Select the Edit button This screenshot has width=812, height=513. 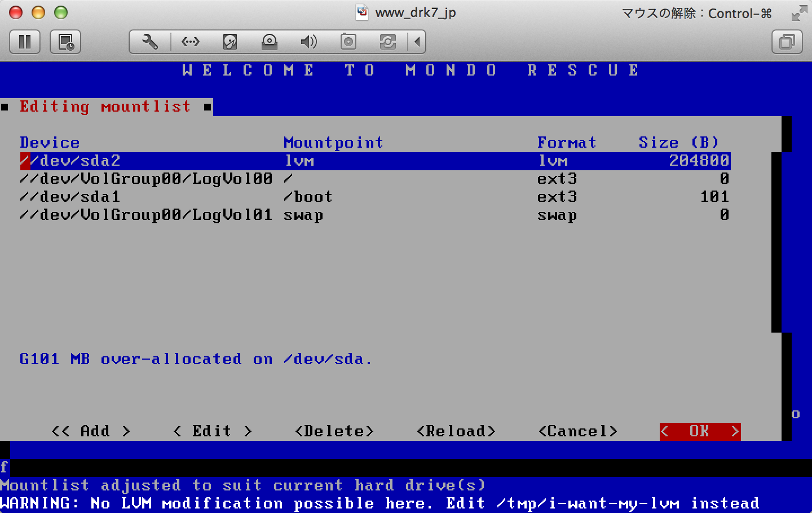[x=212, y=431]
